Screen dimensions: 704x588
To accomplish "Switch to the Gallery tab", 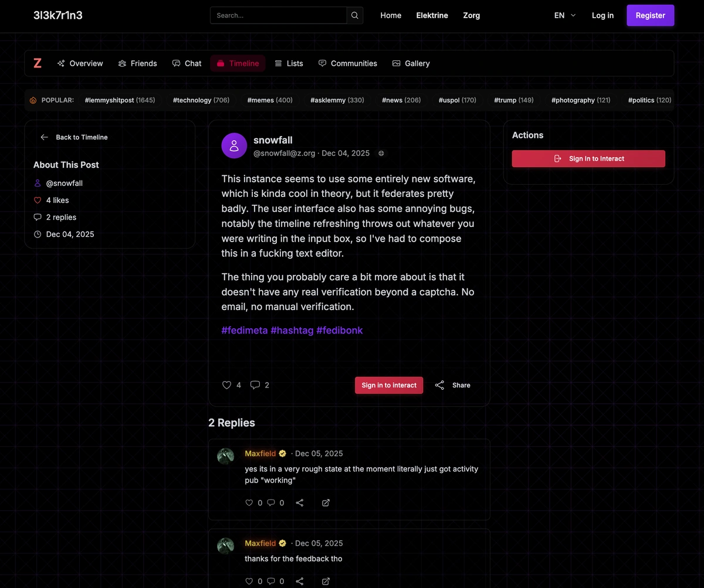I will [411, 63].
